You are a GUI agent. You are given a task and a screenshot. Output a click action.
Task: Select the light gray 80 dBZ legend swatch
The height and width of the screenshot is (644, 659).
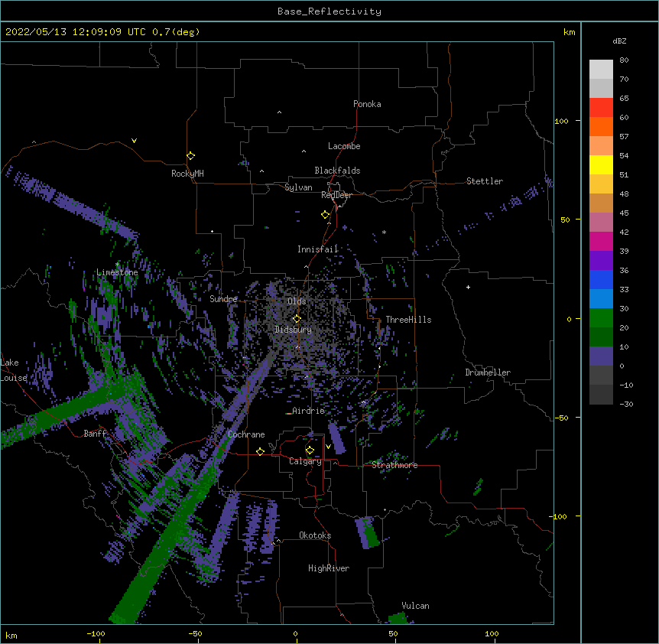(601, 69)
